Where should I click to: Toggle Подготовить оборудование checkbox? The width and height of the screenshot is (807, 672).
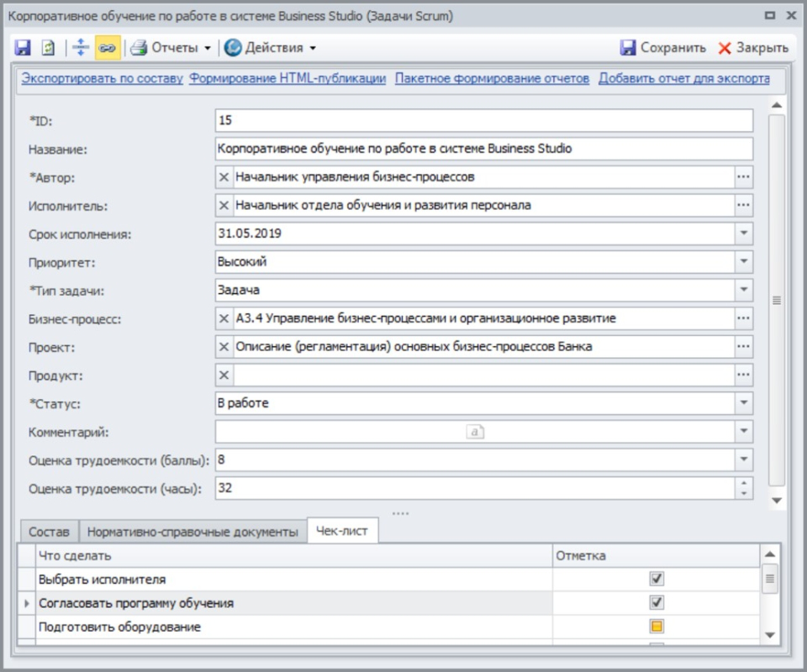pos(657,627)
